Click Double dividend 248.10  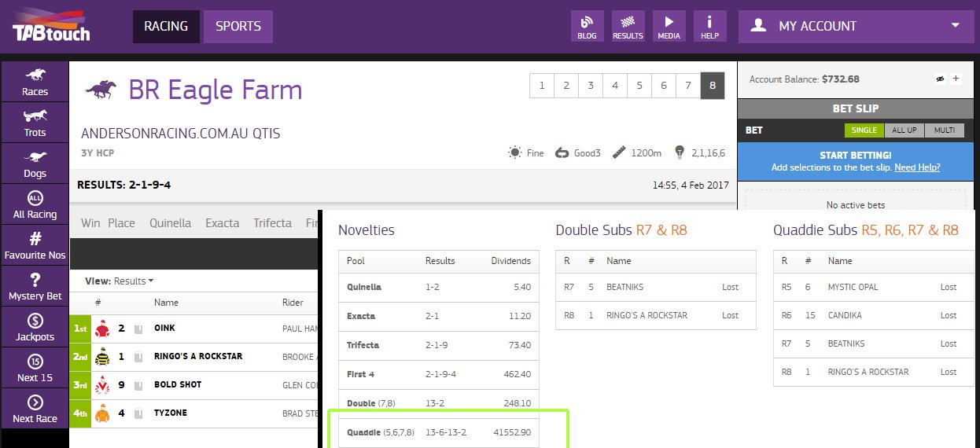click(x=518, y=403)
